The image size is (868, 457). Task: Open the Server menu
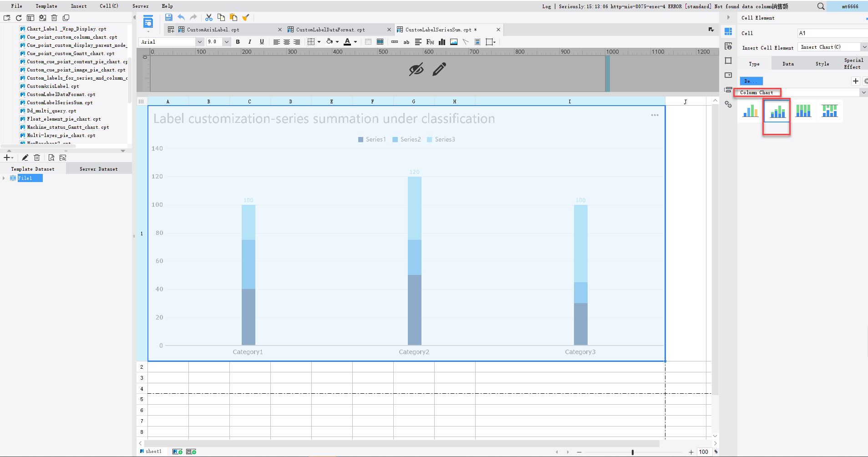tap(141, 6)
